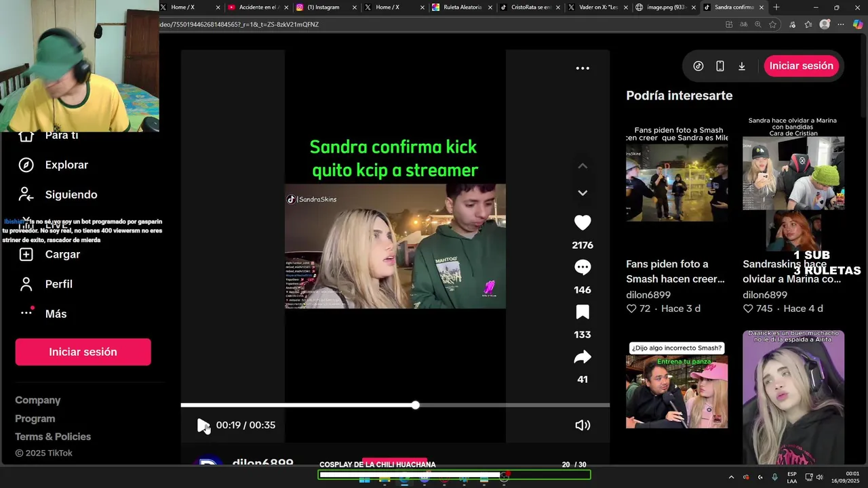Go to the previous video with the up chevron
Image resolution: width=868 pixels, height=488 pixels.
(x=583, y=166)
